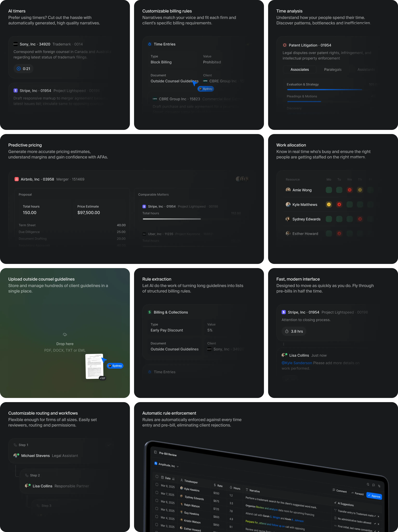
Task: Click Kyle Matthews' yellow Monday badge
Action: (x=329, y=204)
